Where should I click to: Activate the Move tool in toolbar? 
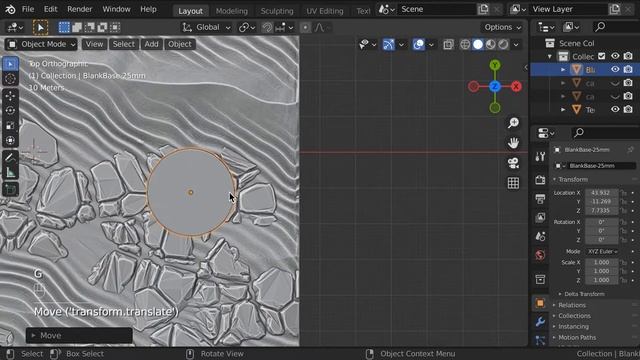pos(10,96)
